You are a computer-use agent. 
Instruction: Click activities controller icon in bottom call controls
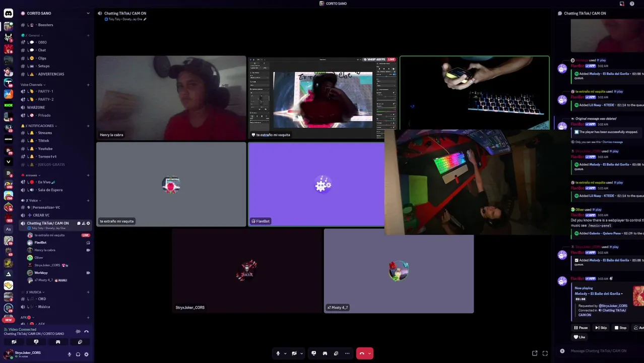tap(325, 353)
